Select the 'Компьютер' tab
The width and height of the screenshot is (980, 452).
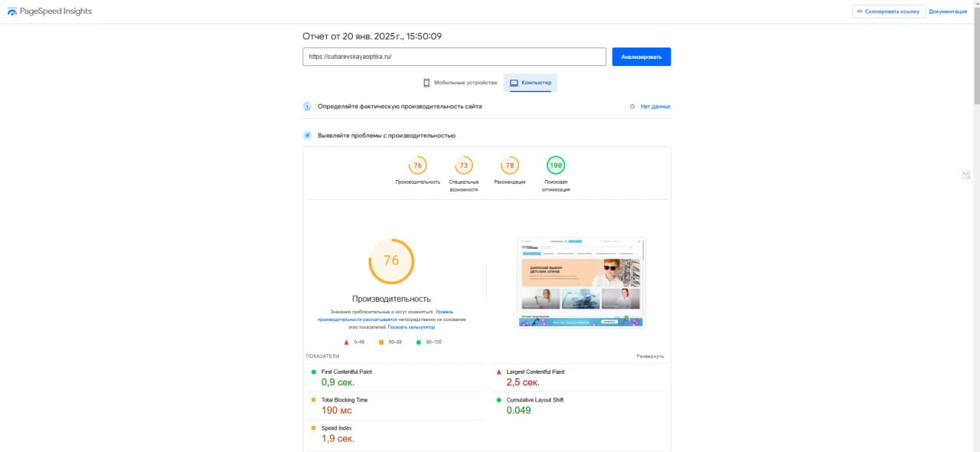coord(530,83)
